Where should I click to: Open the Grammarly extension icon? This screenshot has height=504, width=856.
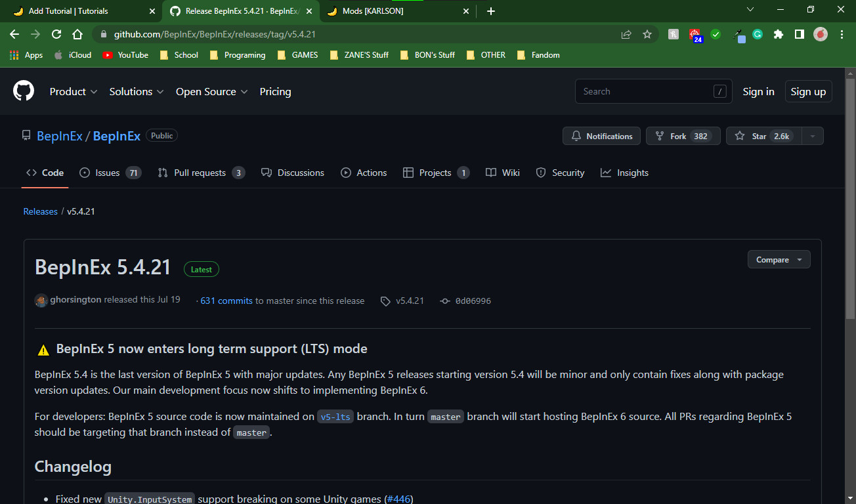coord(758,34)
